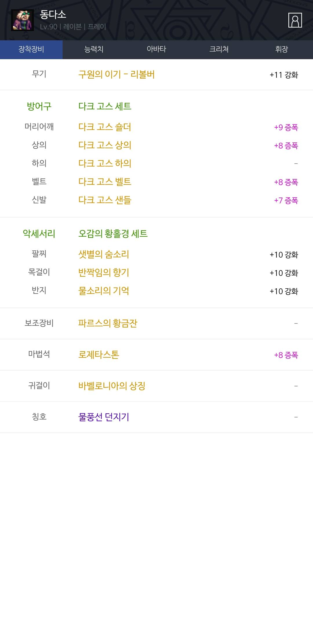313x644 pixels.
Task: Open the 다크 고스 하의 item details
Action: tap(105, 163)
